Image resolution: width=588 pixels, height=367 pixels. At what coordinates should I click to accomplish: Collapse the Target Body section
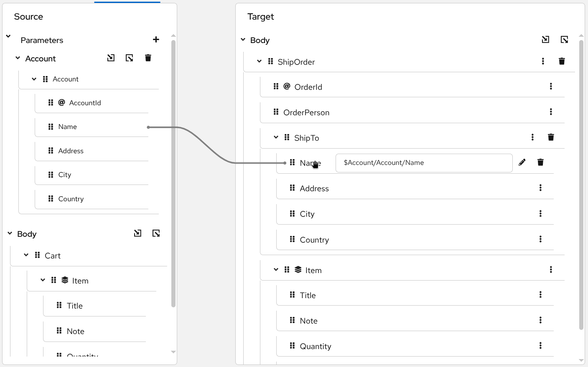[243, 40]
